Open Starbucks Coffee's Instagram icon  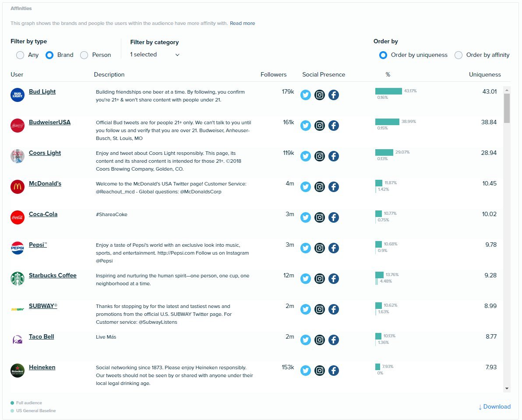[320, 278]
